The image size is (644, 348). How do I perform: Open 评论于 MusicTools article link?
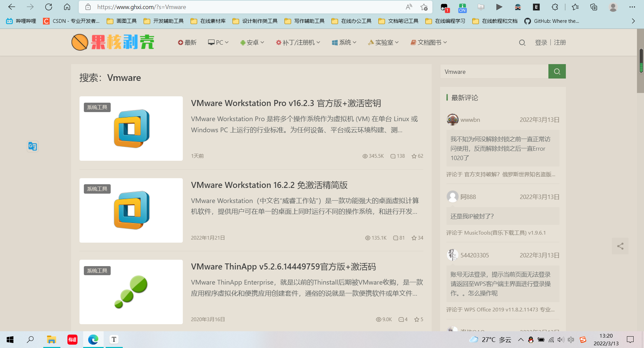(496, 233)
